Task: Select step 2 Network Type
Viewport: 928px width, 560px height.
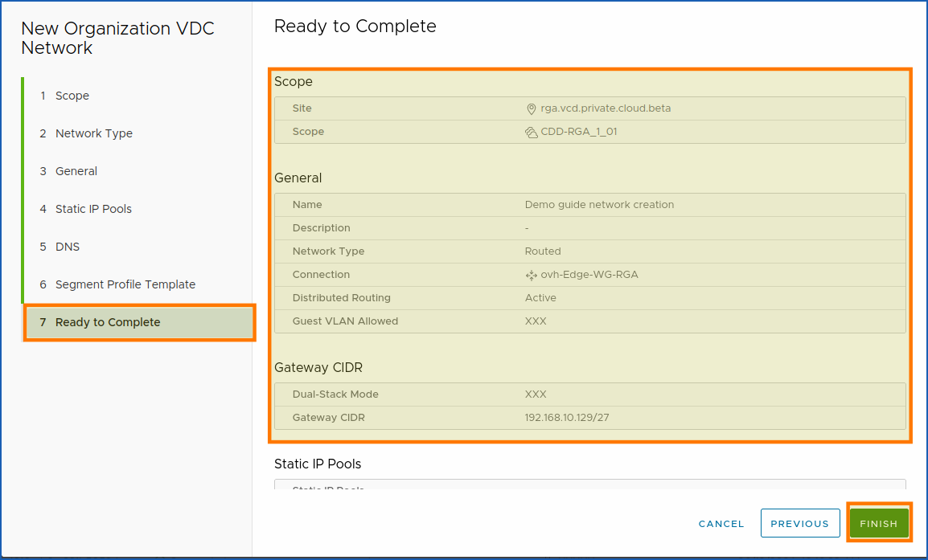Action: click(x=92, y=133)
